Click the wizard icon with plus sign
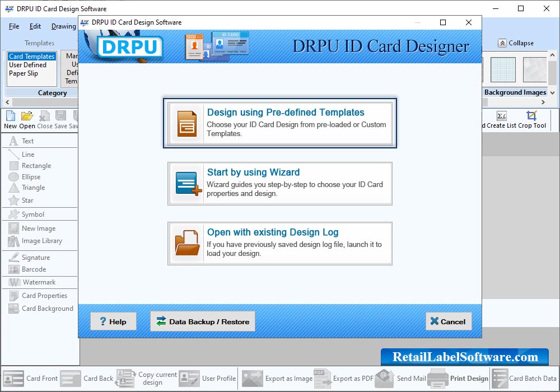The width and height of the screenshot is (560, 392). coord(188,184)
